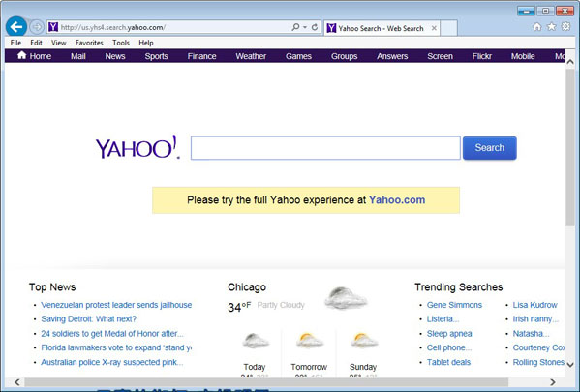Open Mail in Yahoo navbar
This screenshot has height=392, width=580.
click(x=78, y=56)
